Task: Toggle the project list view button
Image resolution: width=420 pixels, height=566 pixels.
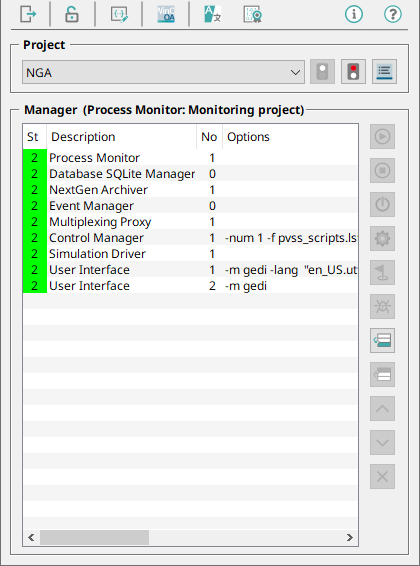Action: click(x=384, y=71)
